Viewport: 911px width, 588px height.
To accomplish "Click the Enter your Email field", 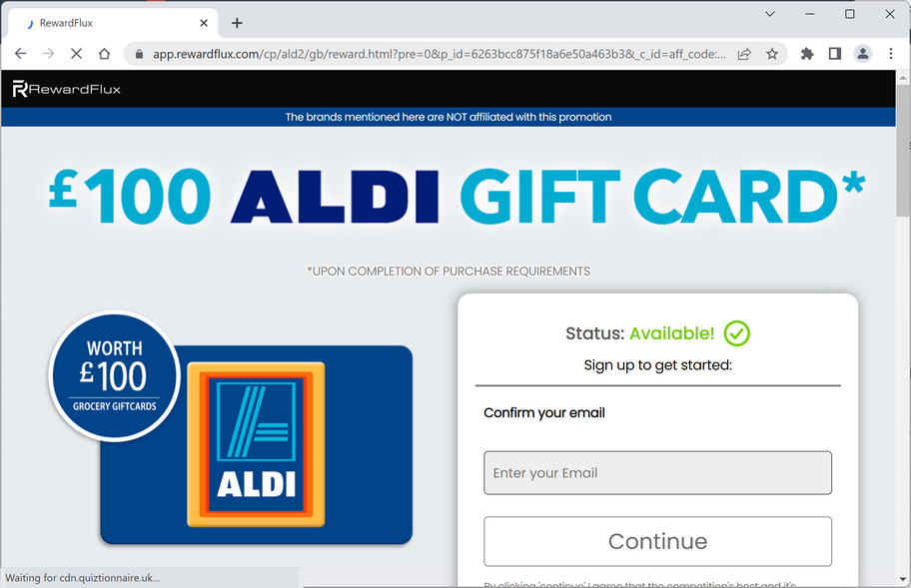I will [657, 473].
